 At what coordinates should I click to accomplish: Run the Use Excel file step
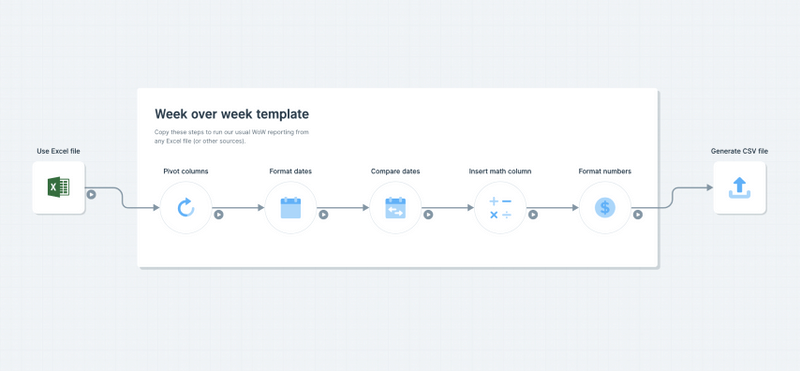pyautogui.click(x=91, y=194)
